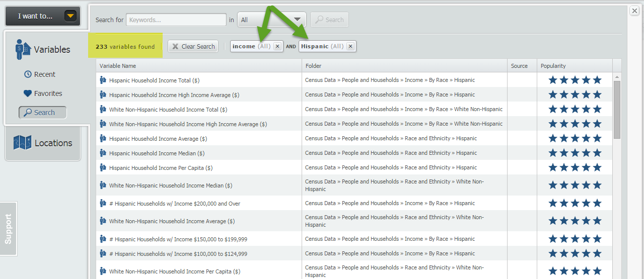The image size is (644, 279).
Task: Open the Variables panel tab
Action: pos(43,49)
